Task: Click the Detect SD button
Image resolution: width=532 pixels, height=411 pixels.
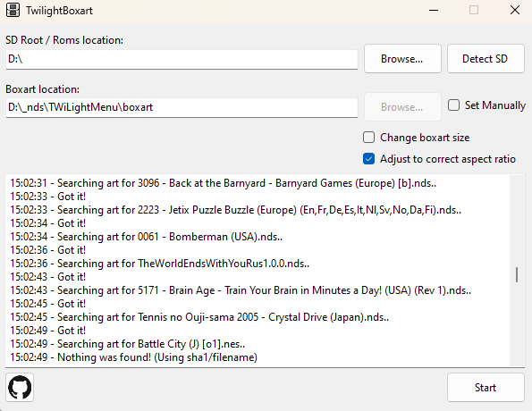Action: pyautogui.click(x=486, y=59)
